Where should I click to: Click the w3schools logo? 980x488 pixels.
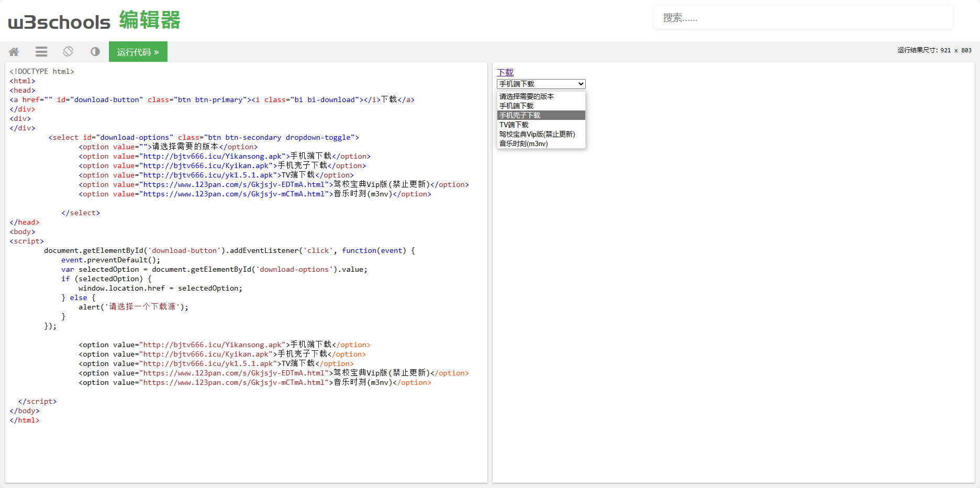[59, 22]
